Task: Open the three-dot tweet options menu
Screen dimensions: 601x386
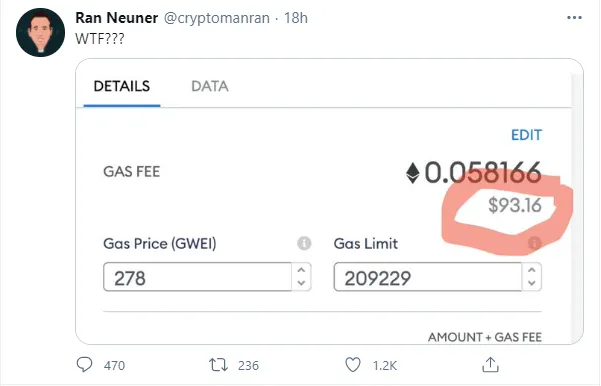Action: click(574, 18)
